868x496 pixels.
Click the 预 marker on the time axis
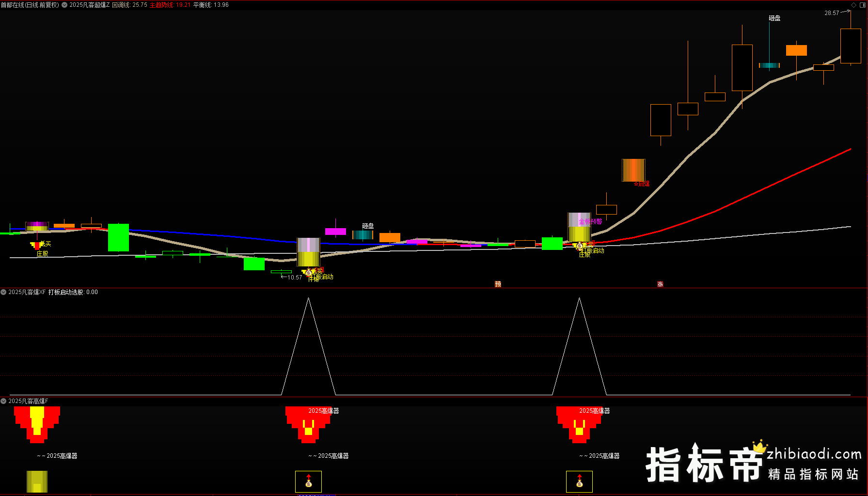(498, 284)
